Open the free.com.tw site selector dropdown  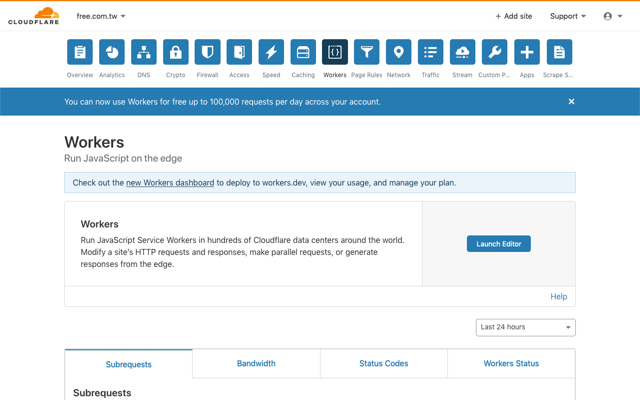(101, 16)
